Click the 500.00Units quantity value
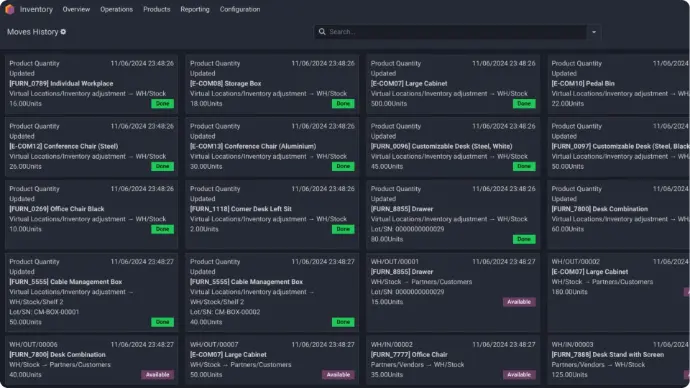This screenshot has width=690, height=388. (x=389, y=104)
